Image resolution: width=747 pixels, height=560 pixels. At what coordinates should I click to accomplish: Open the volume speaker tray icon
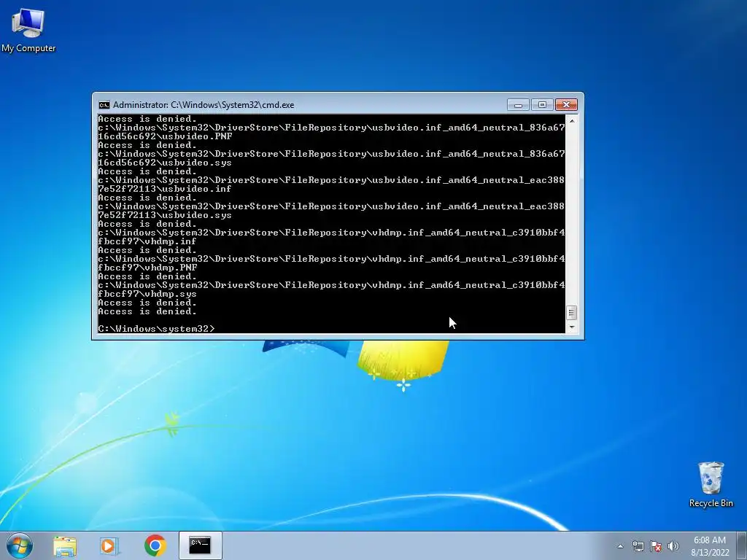673,546
